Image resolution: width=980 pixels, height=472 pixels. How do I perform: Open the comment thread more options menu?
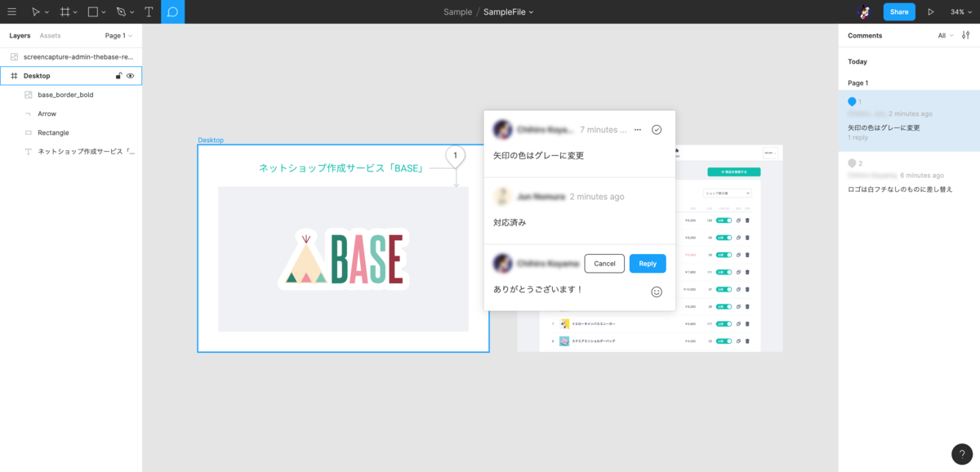(638, 130)
